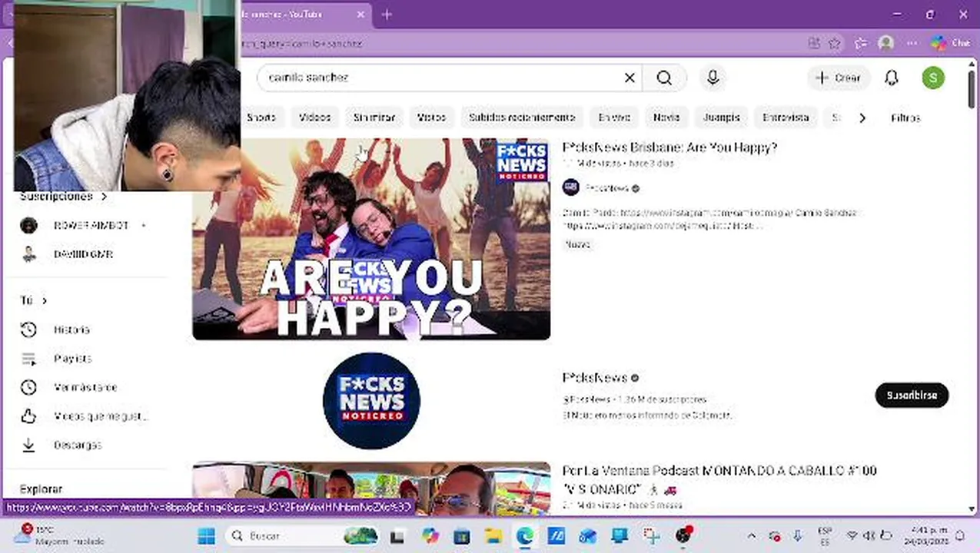Open Ver más tarde in sidebar
The image size is (980, 553).
[x=85, y=387]
